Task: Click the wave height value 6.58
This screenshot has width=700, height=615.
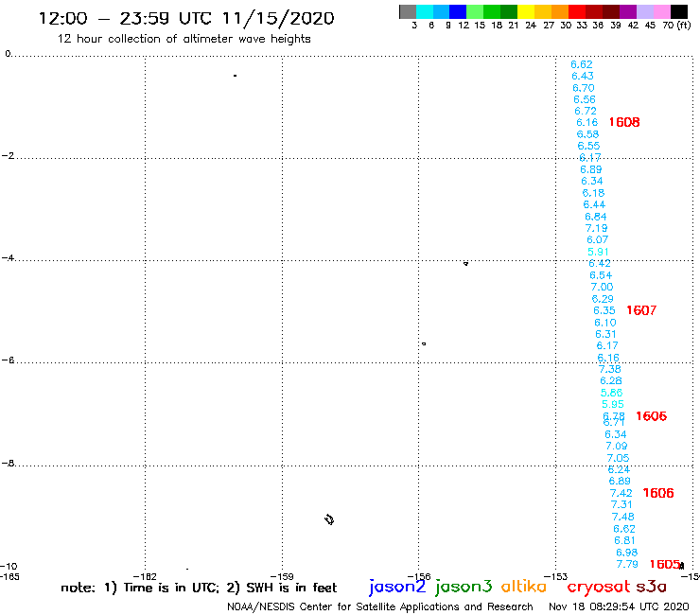Action: click(587, 134)
